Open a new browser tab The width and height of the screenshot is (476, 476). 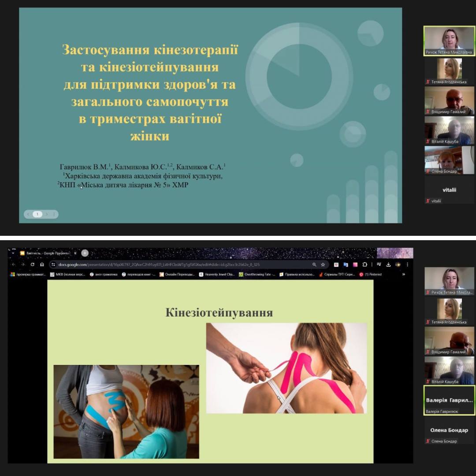tap(85, 253)
